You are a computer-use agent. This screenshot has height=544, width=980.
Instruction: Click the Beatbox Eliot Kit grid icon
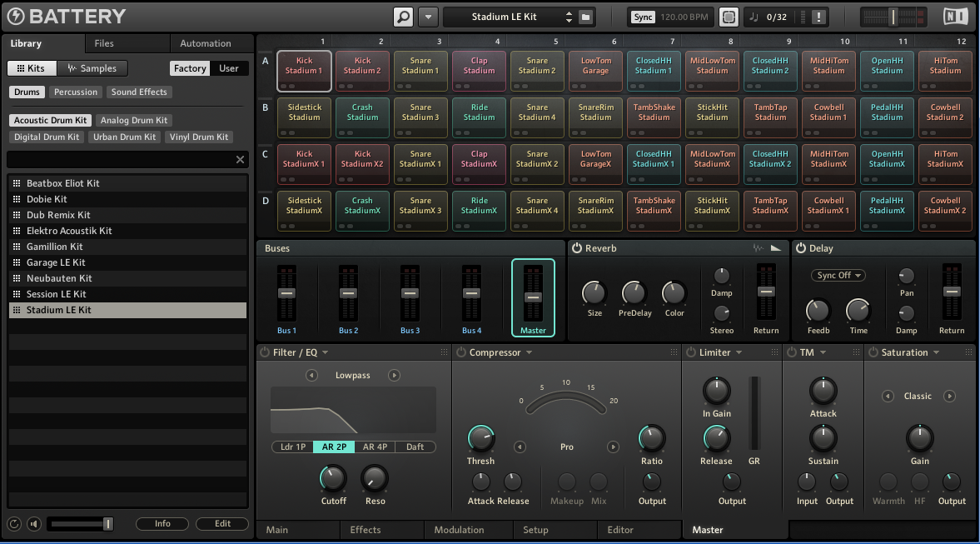point(17,183)
